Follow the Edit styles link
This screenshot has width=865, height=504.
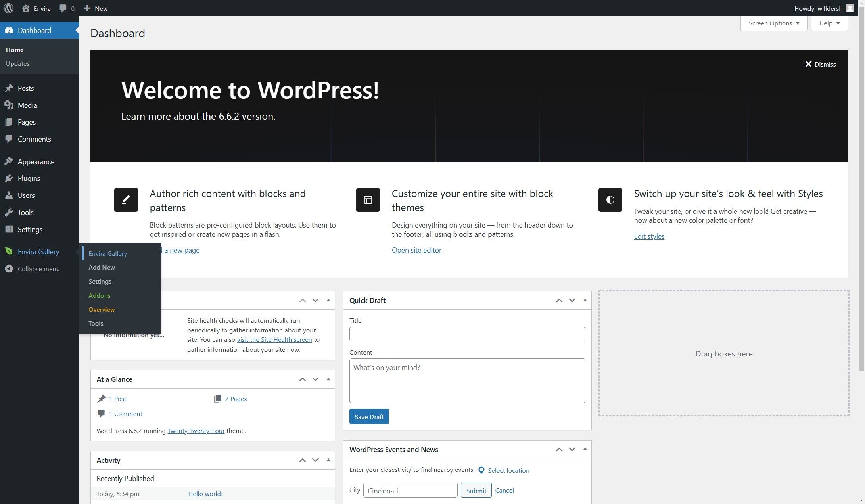pos(649,236)
